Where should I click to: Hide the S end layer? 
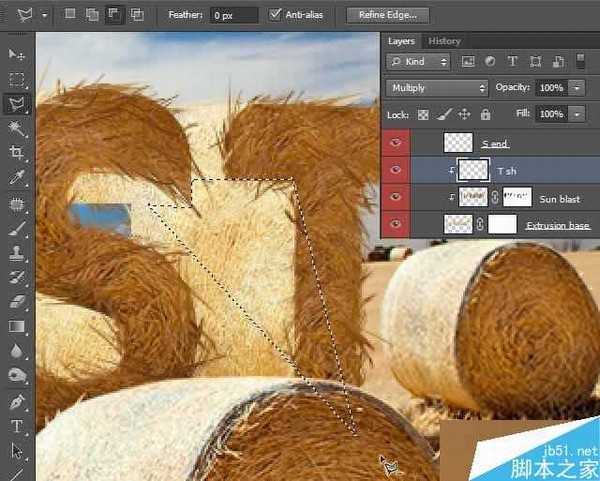pos(396,144)
